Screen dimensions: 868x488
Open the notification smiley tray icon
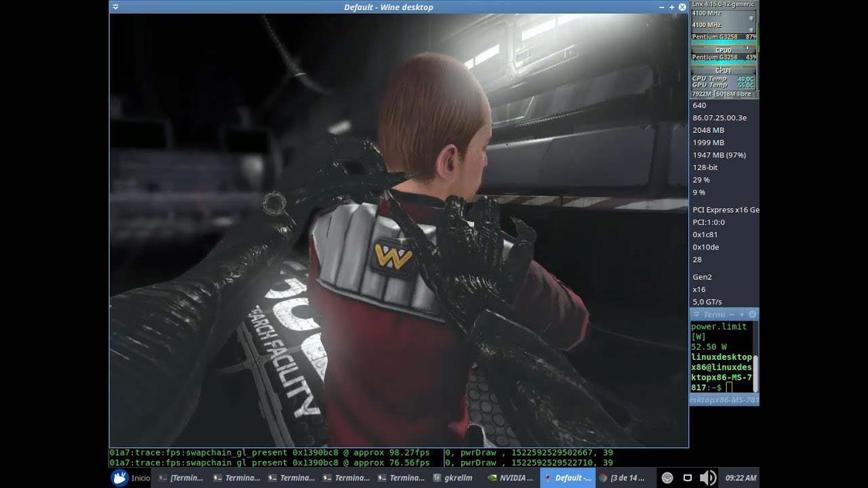point(667,478)
